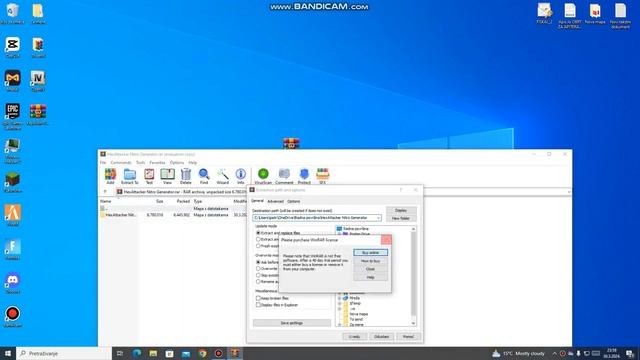
Task: Open Minecraft desktop shortcut
Action: coord(13,182)
